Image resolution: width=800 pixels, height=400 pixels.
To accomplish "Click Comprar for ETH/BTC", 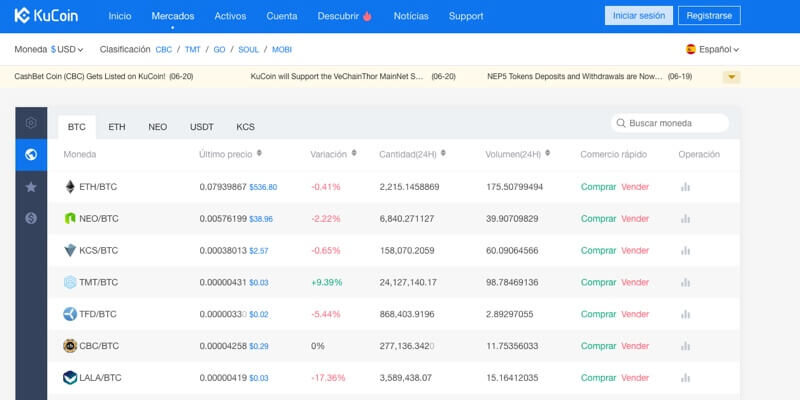I will coord(598,187).
